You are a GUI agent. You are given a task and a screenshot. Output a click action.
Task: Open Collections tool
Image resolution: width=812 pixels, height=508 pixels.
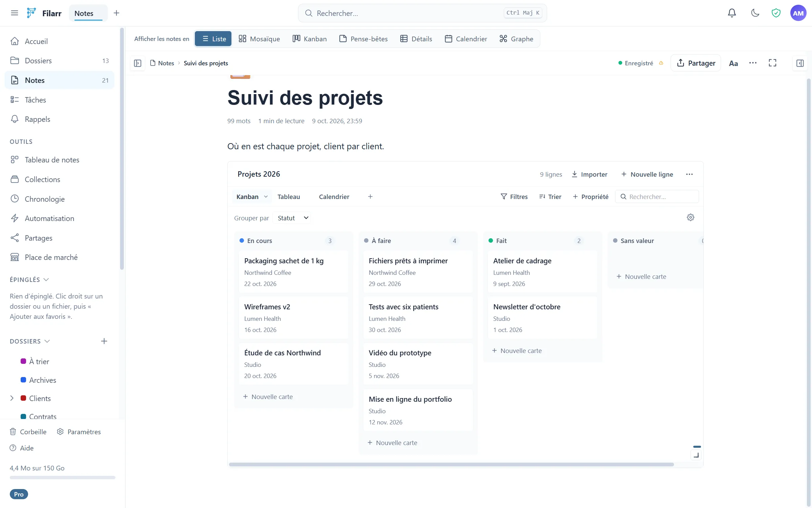pyautogui.click(x=60, y=179)
